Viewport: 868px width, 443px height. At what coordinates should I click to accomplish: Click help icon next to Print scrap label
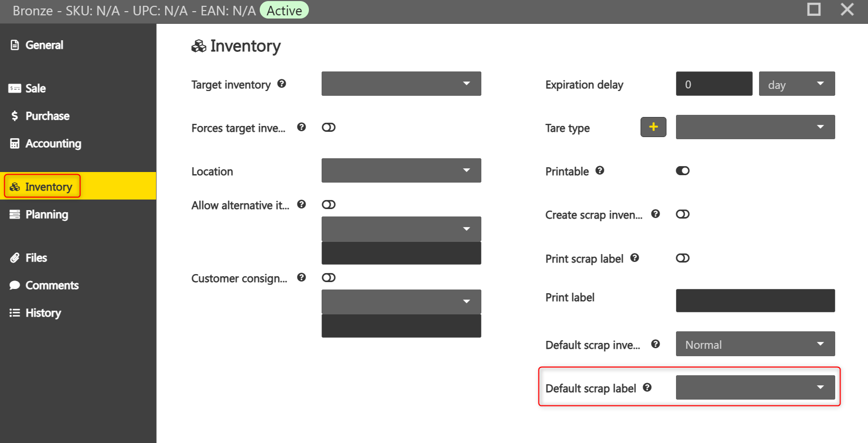635,258
